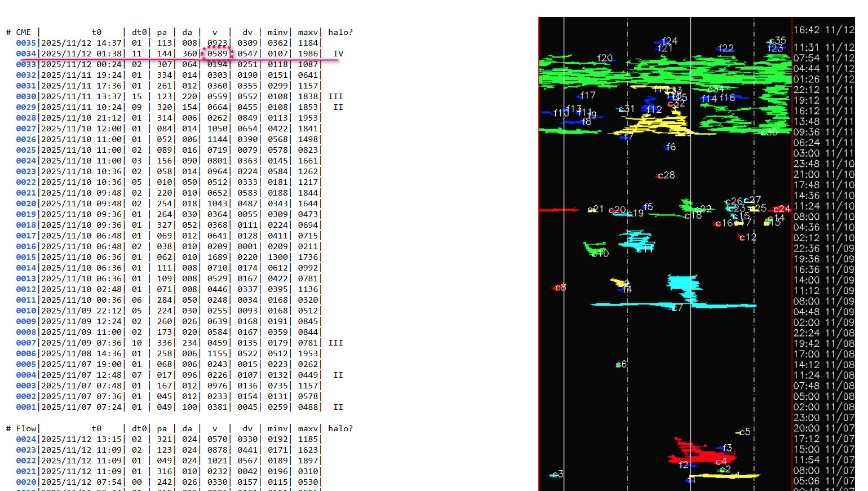Open CME 0030 halo III event
This screenshot has width=868, height=491.
[x=26, y=96]
